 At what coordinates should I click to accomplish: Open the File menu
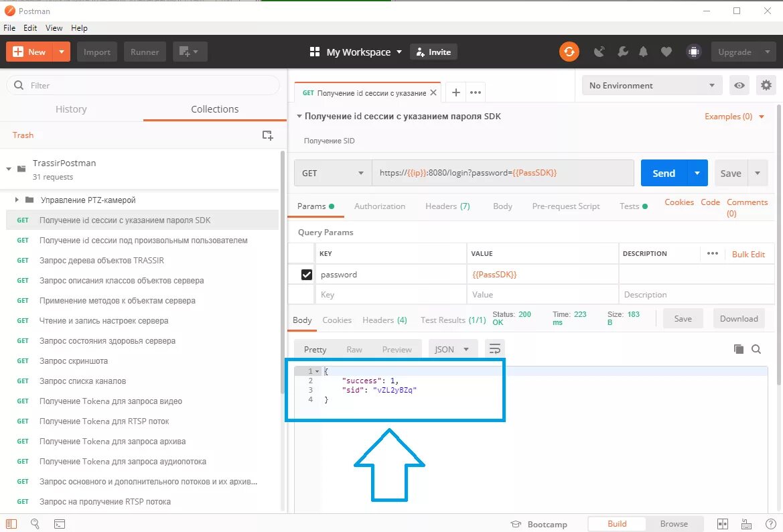click(9, 28)
